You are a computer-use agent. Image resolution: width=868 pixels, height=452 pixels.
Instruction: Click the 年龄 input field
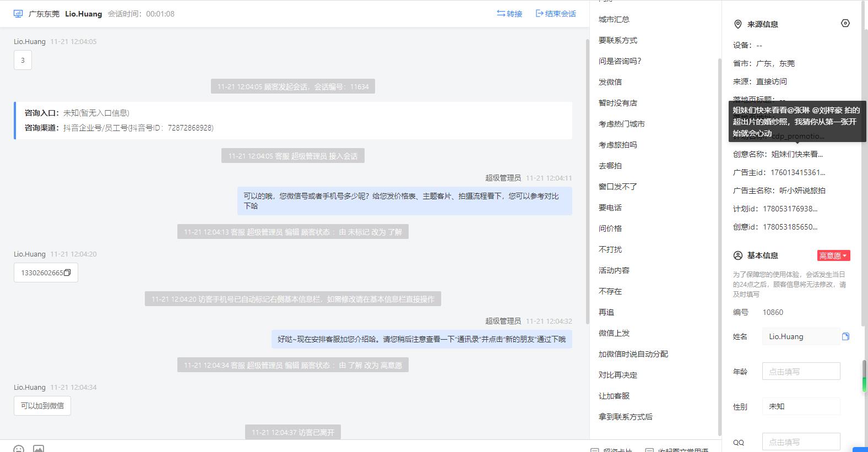click(801, 372)
